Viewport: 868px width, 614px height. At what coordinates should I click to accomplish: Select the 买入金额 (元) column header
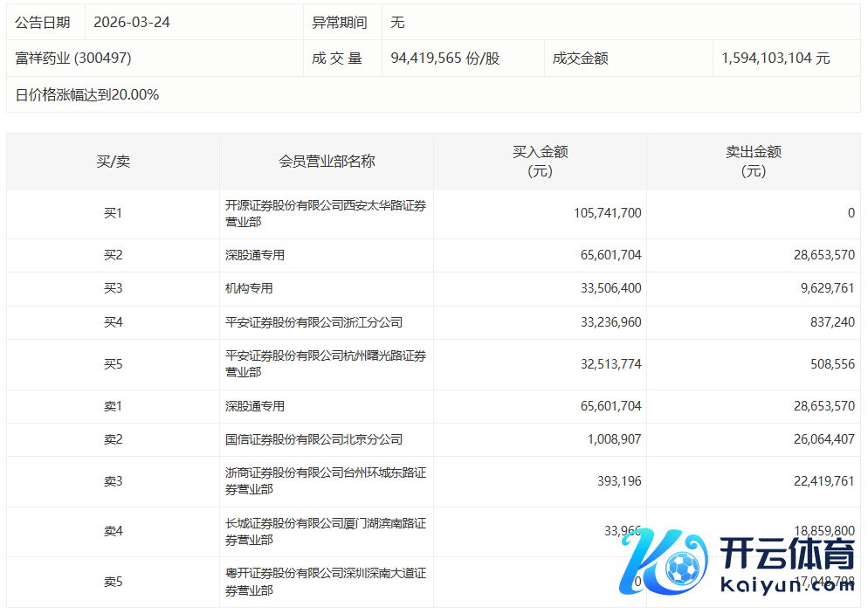pyautogui.click(x=540, y=162)
